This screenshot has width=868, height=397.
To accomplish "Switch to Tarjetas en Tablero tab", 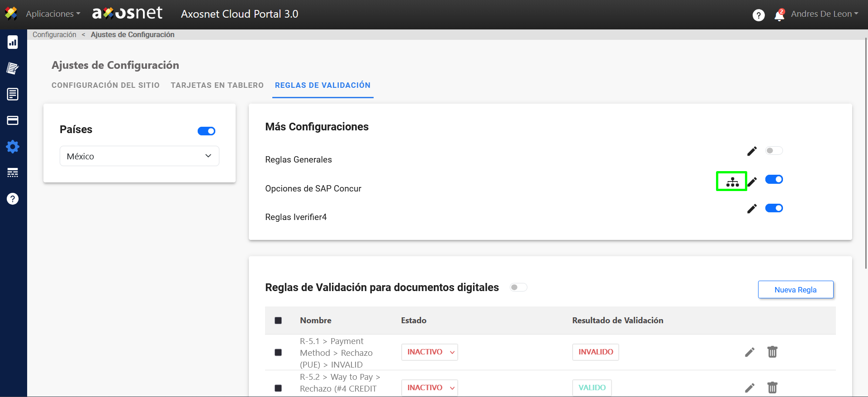I will [x=217, y=85].
